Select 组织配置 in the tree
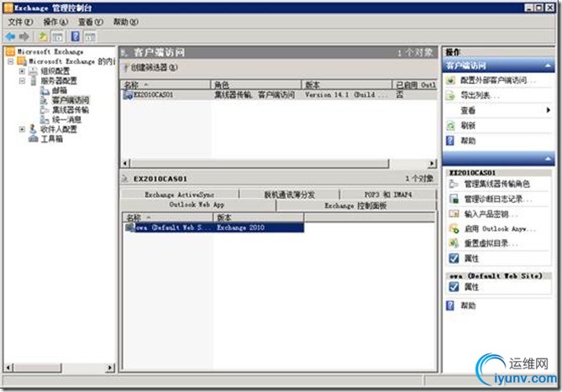The width and height of the screenshot is (562, 392). pos(55,71)
